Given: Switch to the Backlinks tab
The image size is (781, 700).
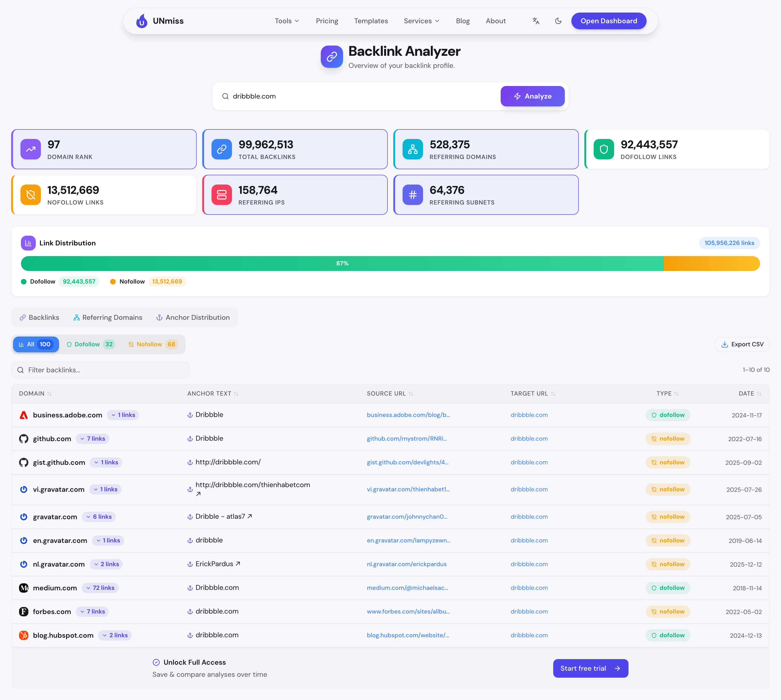Looking at the screenshot, I should (x=40, y=317).
